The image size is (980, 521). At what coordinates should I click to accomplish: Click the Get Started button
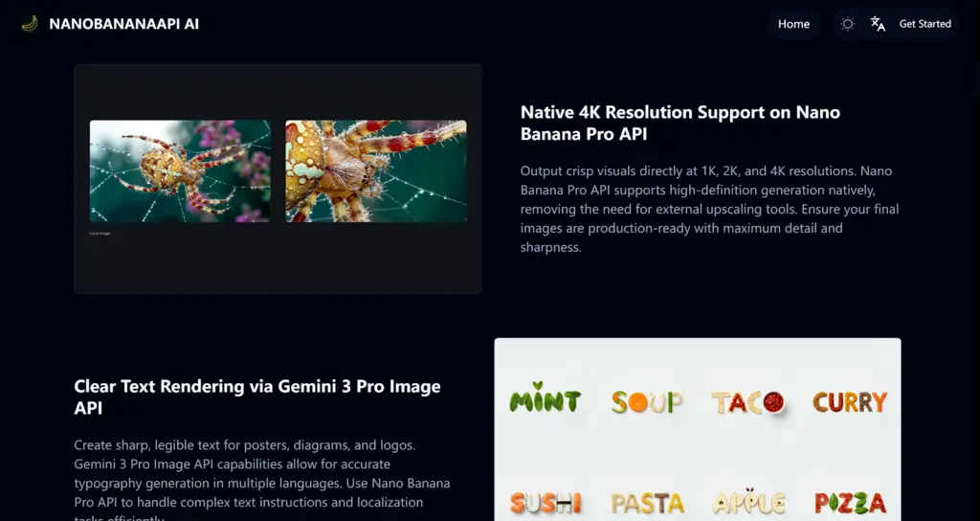tap(925, 24)
